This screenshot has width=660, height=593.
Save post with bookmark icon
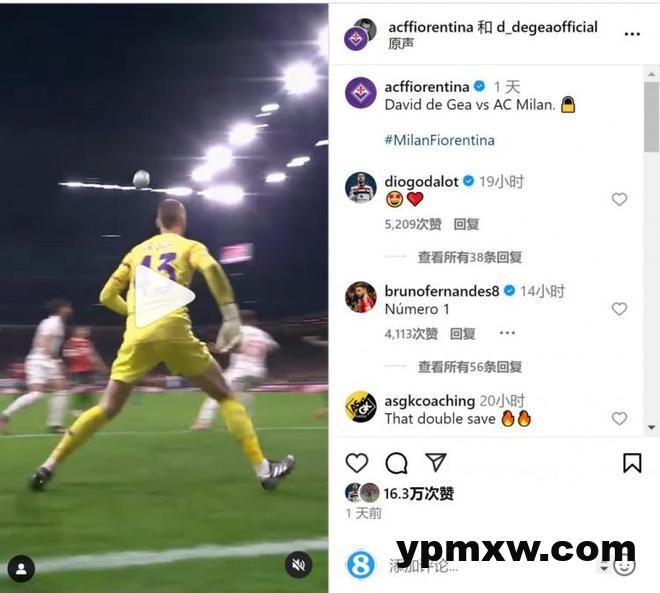tap(632, 463)
